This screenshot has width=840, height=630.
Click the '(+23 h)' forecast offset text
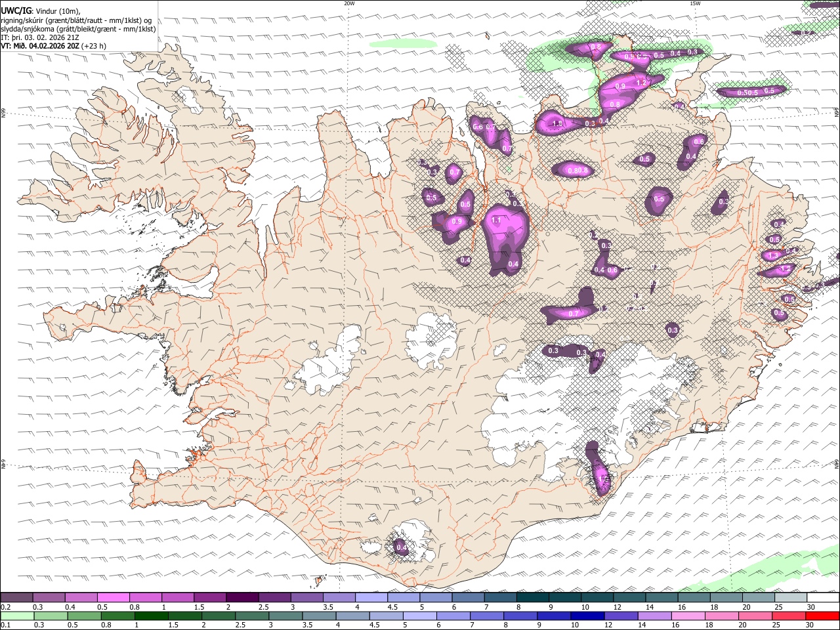94,46
